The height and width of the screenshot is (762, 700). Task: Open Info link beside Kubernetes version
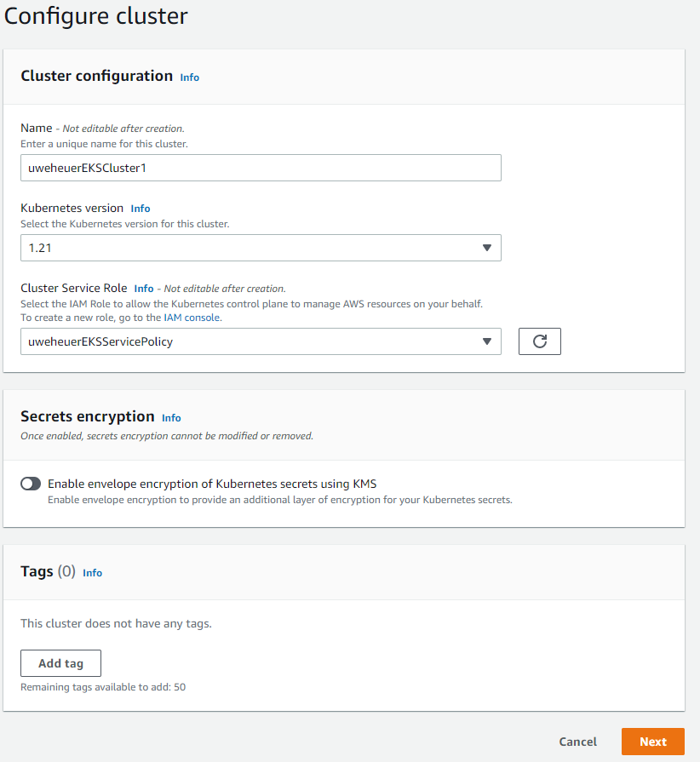coord(141,209)
